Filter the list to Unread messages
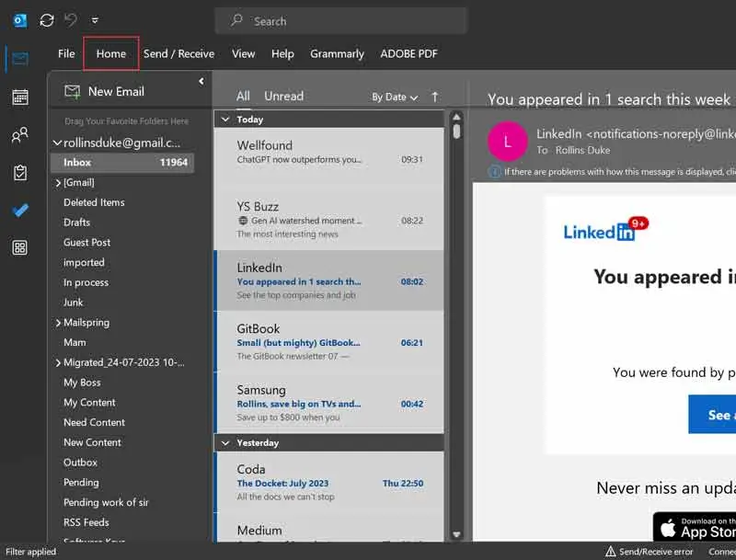Screen dimensions: 736x560 tap(283, 97)
